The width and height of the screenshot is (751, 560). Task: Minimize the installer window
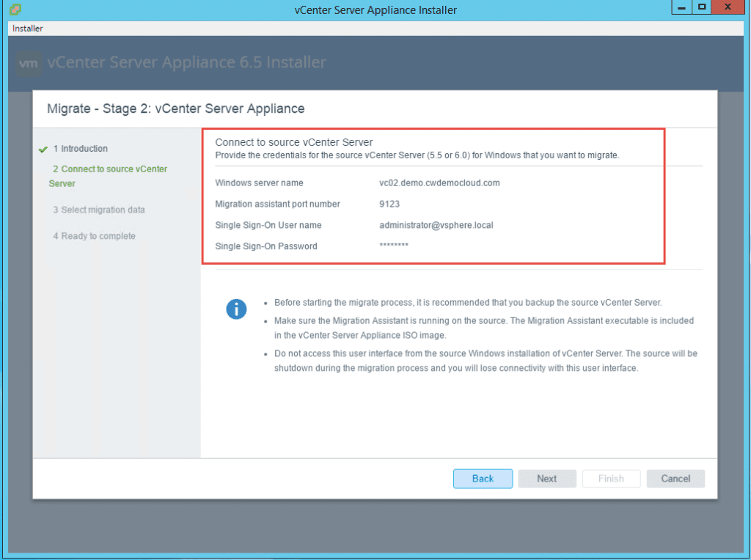tap(681, 7)
